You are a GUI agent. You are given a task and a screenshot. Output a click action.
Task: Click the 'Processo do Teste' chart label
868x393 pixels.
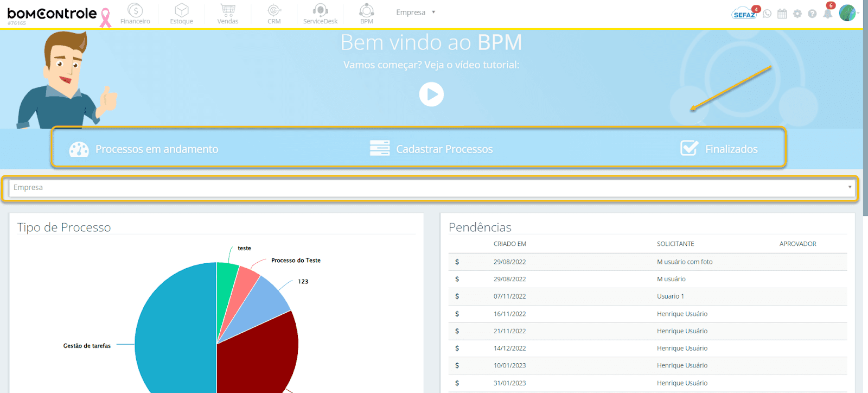(296, 261)
